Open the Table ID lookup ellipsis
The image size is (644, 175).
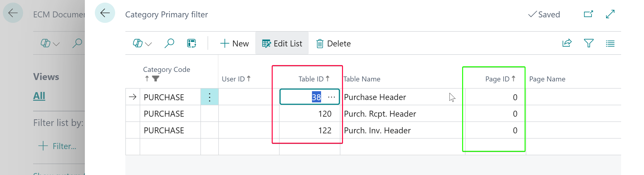(x=331, y=97)
